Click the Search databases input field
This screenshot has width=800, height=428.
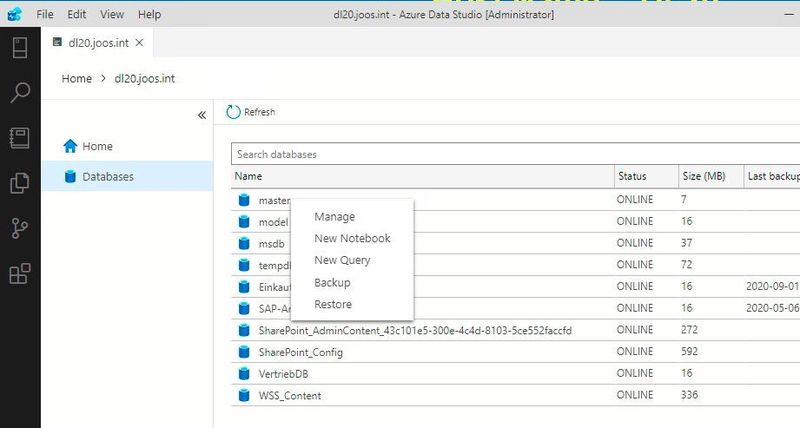pos(515,154)
